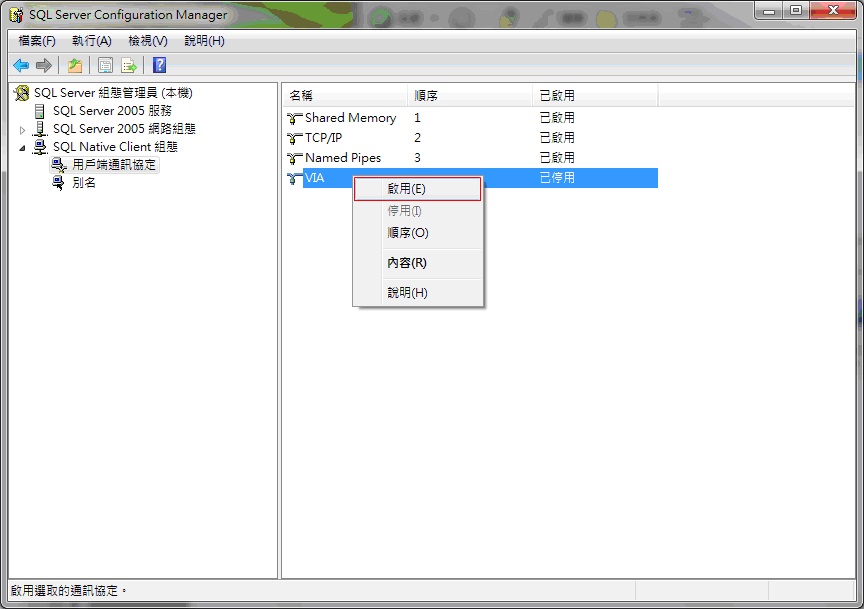Sort by the 順序 column header
This screenshot has height=609, width=864.
470,95
